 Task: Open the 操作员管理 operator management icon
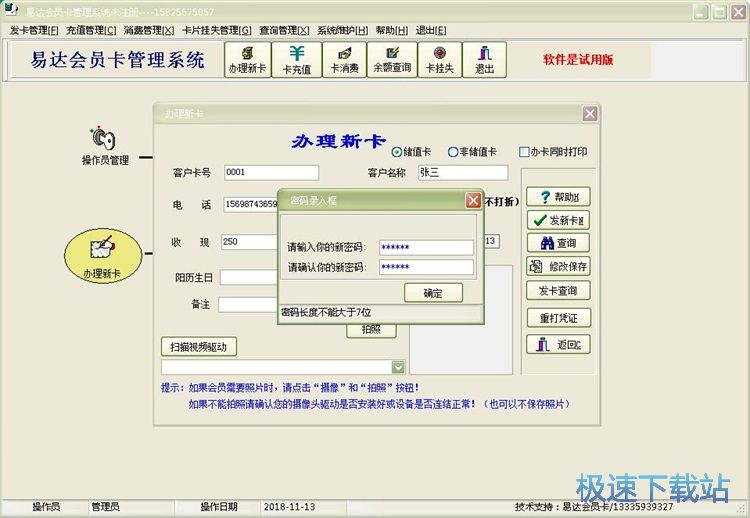[x=105, y=145]
